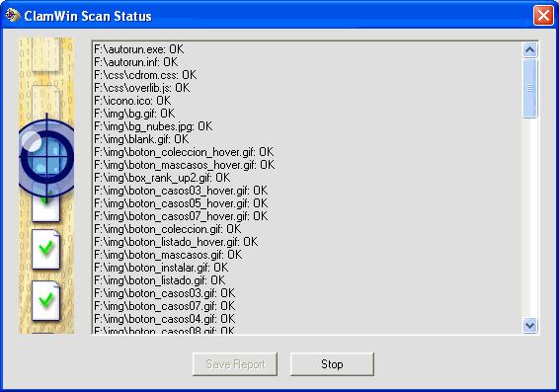Select the boton_instalar.gif log entry
The width and height of the screenshot is (559, 392).
[161, 268]
